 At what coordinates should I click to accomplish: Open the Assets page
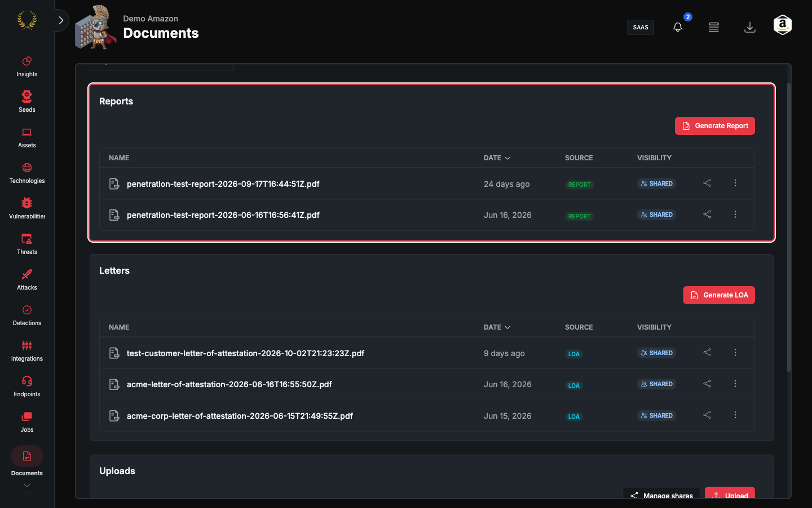tap(27, 138)
